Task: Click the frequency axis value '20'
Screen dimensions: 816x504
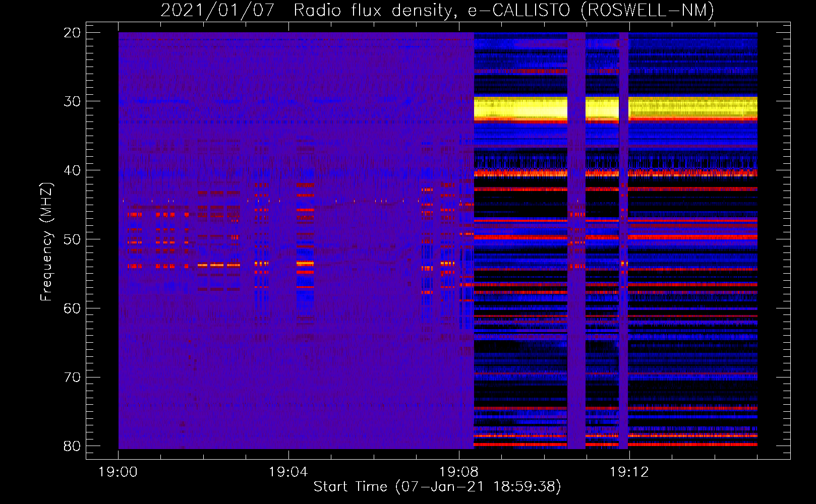Action: click(x=72, y=33)
